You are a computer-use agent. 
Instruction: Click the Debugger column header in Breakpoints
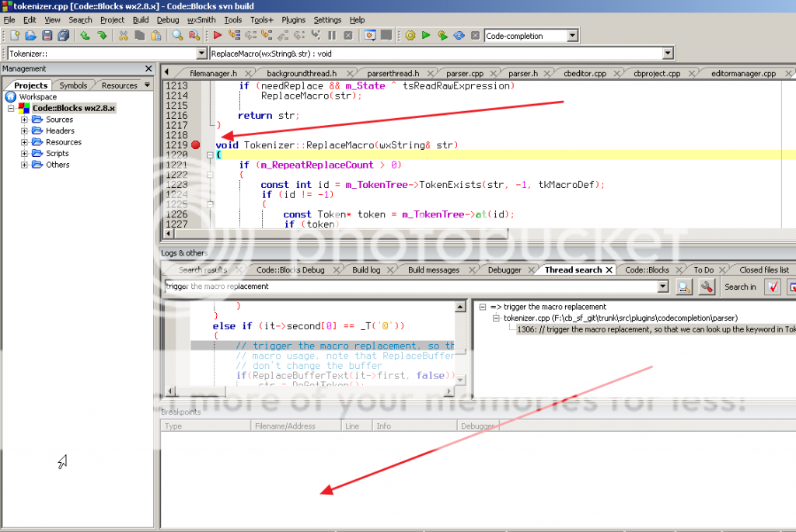(478, 426)
